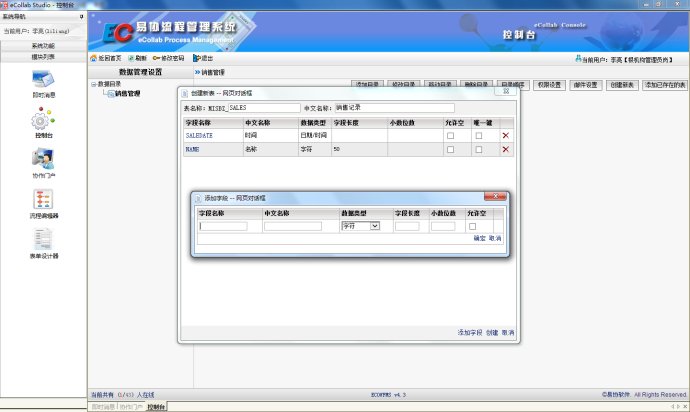
Task: Click the 日期/时间 data type cell
Action: coord(313,136)
